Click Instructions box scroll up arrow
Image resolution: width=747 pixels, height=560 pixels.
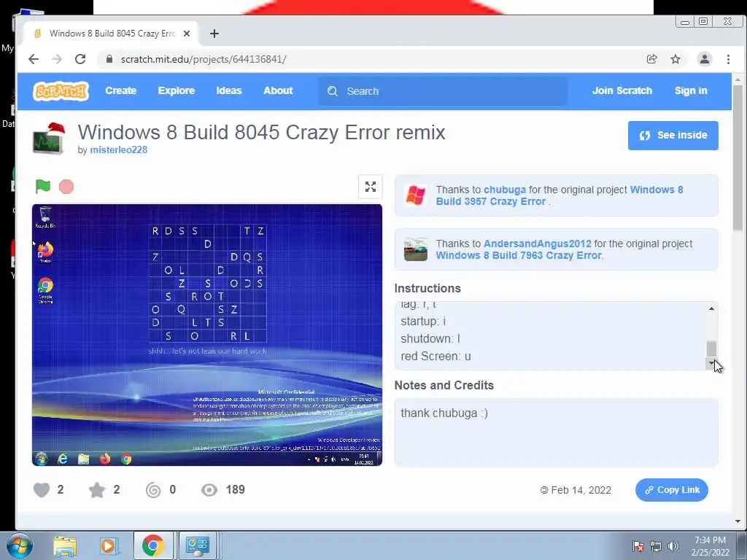pyautogui.click(x=711, y=308)
